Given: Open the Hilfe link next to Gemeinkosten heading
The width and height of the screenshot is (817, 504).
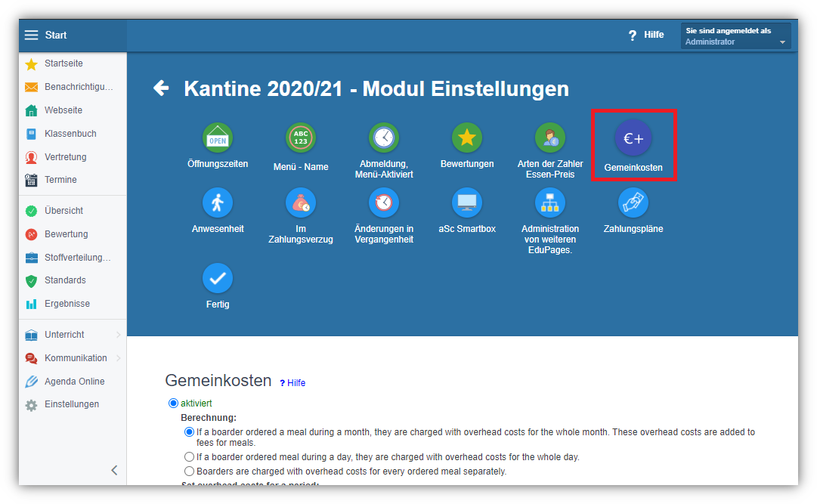Looking at the screenshot, I should coord(292,383).
